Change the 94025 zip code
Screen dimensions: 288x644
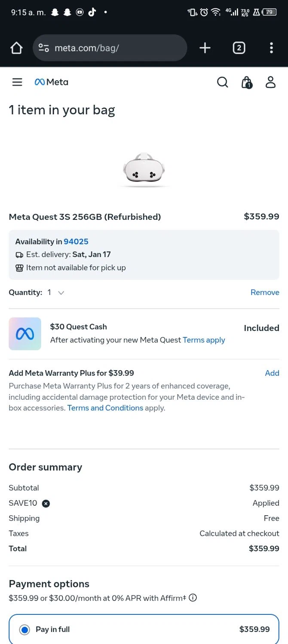pyautogui.click(x=76, y=242)
